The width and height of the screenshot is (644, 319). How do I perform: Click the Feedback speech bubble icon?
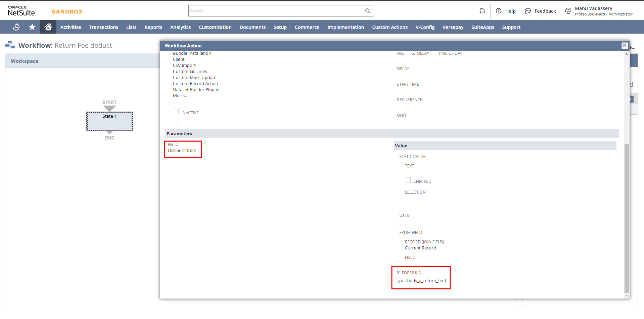[x=528, y=11]
